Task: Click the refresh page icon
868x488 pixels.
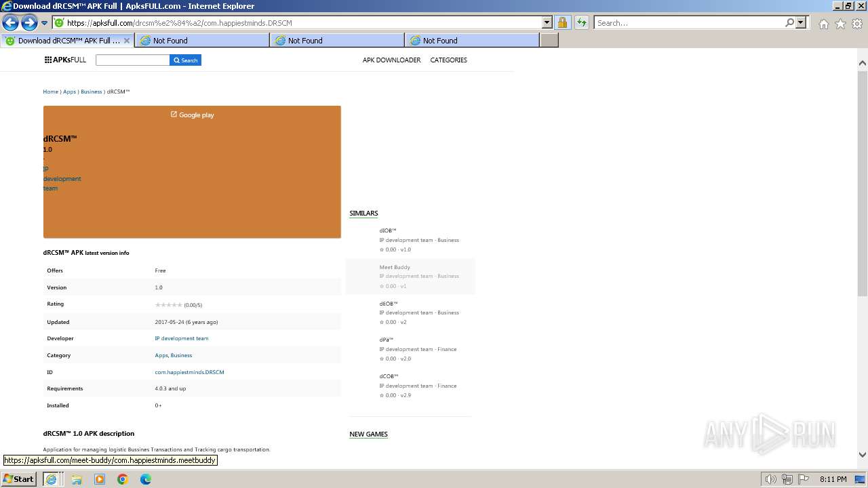Action: (581, 22)
